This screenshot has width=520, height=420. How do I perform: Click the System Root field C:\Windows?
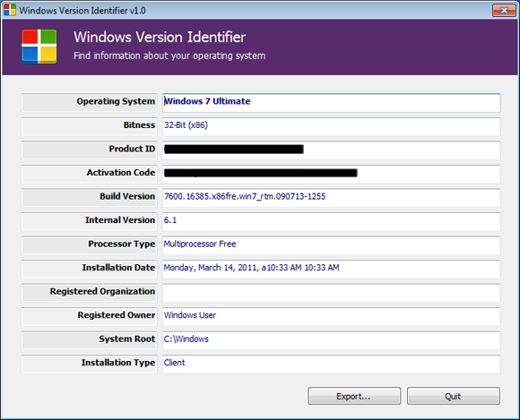click(332, 340)
